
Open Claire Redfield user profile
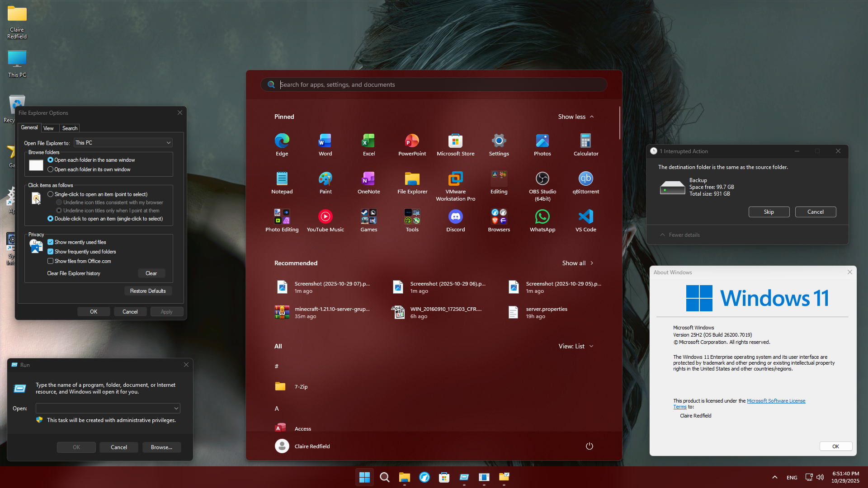click(302, 446)
